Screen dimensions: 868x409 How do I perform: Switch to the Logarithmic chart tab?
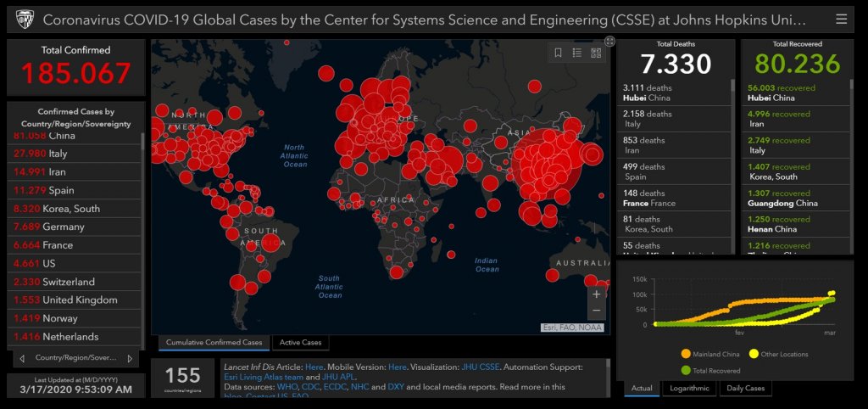click(x=689, y=388)
